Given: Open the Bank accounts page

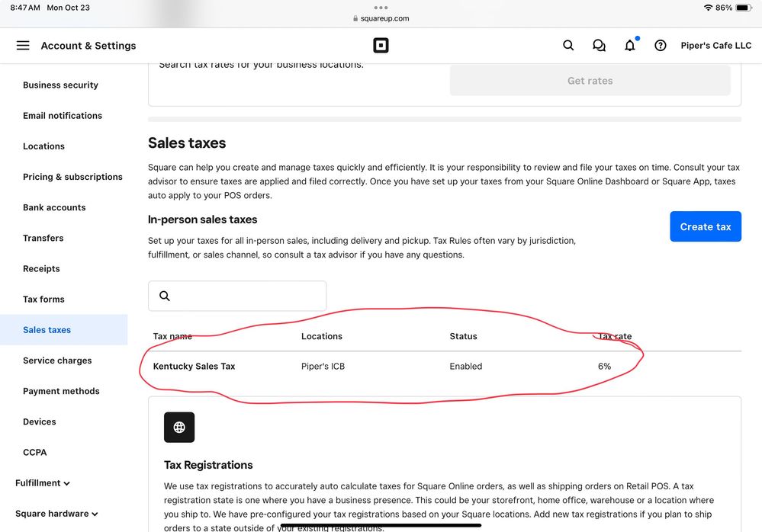Looking at the screenshot, I should [x=54, y=207].
